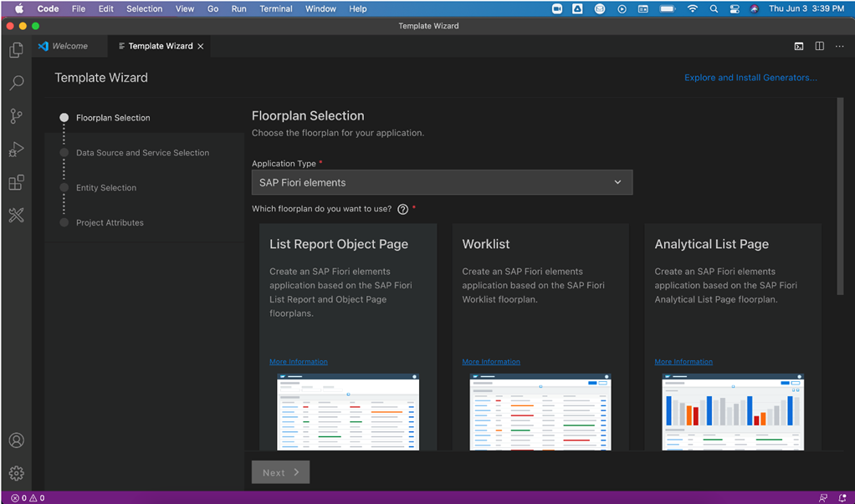Screen dimensions: 855x504
Task: Open the SAP Fiori tools view icon
Action: click(x=17, y=215)
